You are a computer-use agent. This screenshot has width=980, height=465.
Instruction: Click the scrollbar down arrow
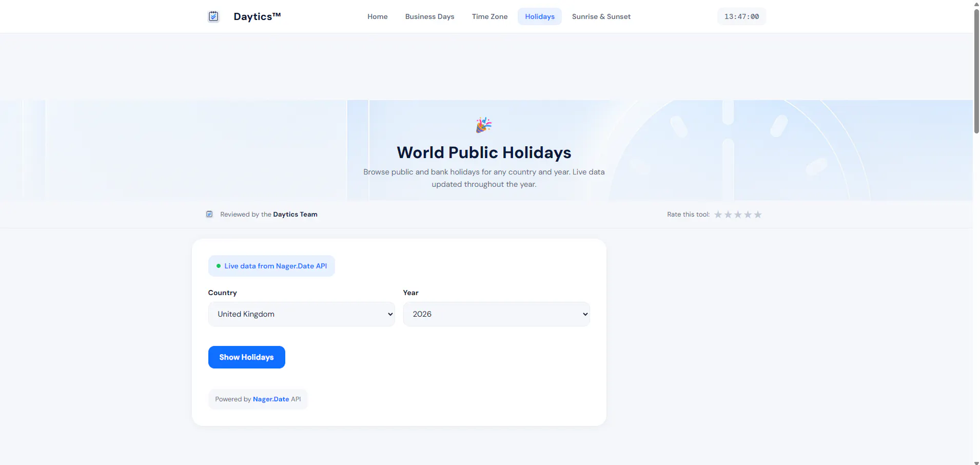point(976,462)
